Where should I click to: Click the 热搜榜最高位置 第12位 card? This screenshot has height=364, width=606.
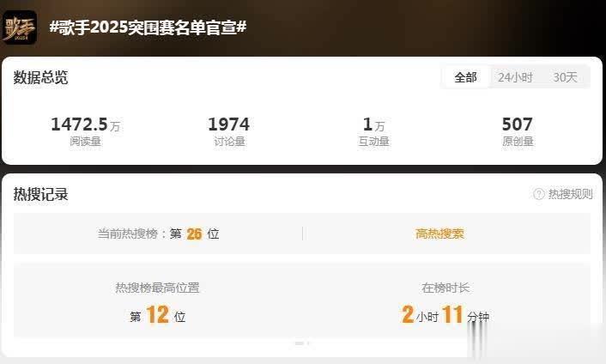point(158,302)
